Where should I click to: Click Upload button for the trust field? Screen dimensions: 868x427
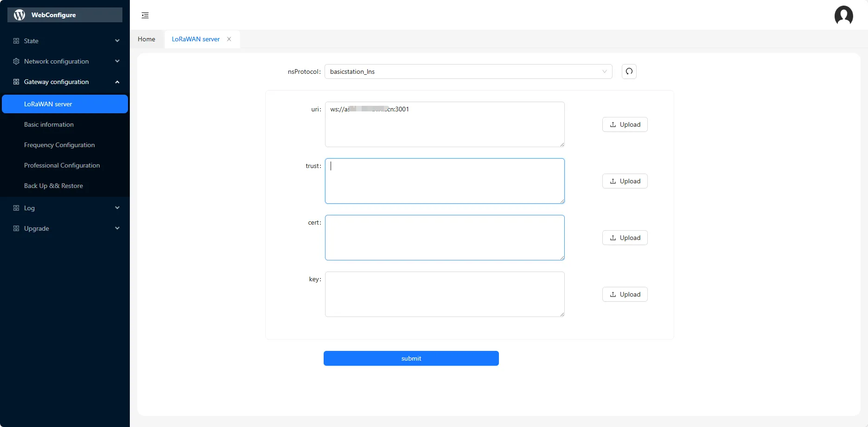pos(625,181)
